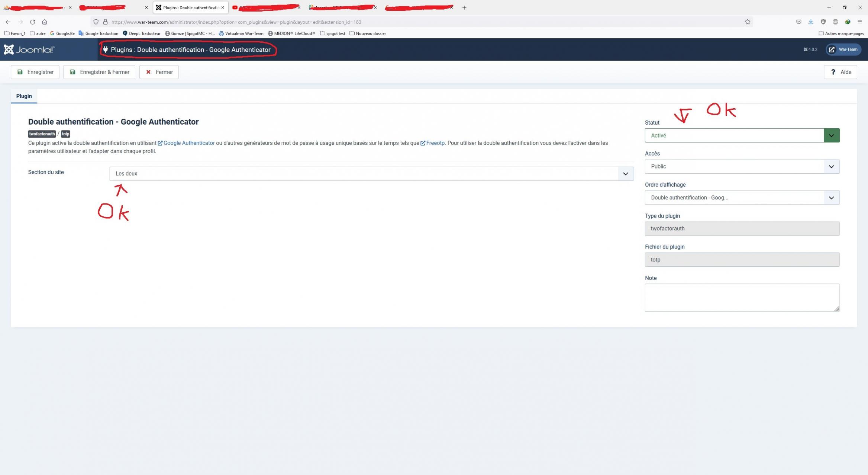
Task: Click the War-Team site button in header
Action: point(843,49)
